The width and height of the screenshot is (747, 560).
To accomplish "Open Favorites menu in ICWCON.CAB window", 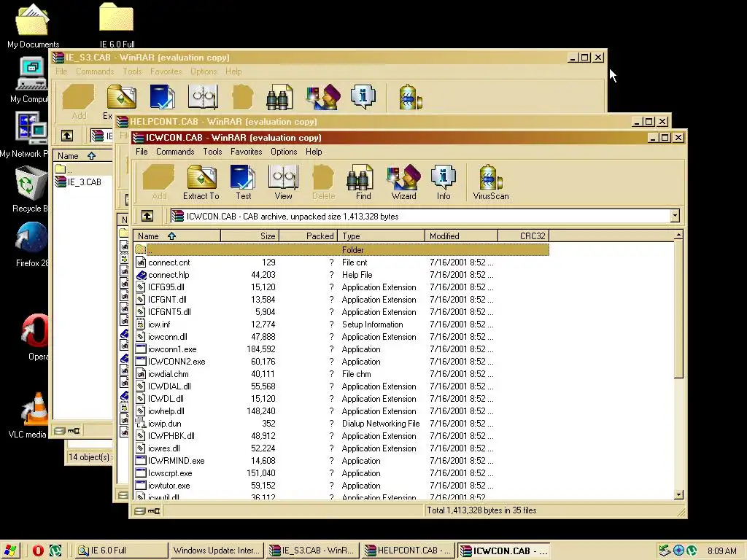I will (x=246, y=152).
